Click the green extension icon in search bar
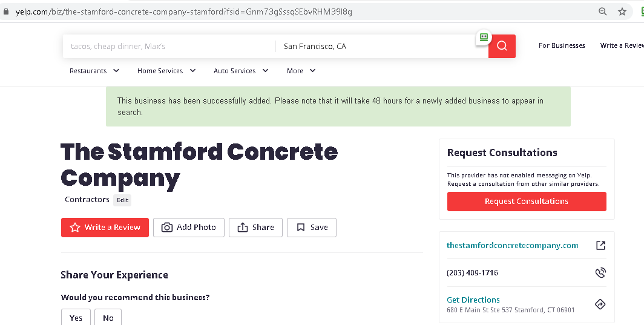The height and width of the screenshot is (325, 644). (484, 37)
